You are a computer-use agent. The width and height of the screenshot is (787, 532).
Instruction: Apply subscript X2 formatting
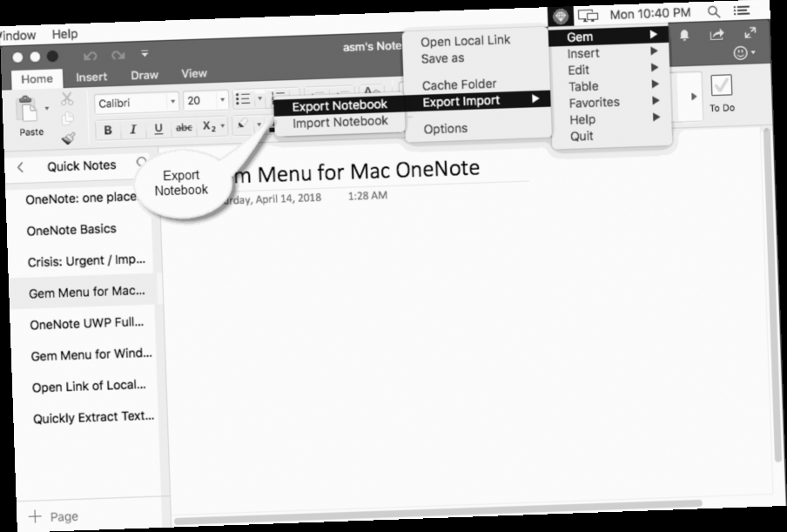coord(209,126)
